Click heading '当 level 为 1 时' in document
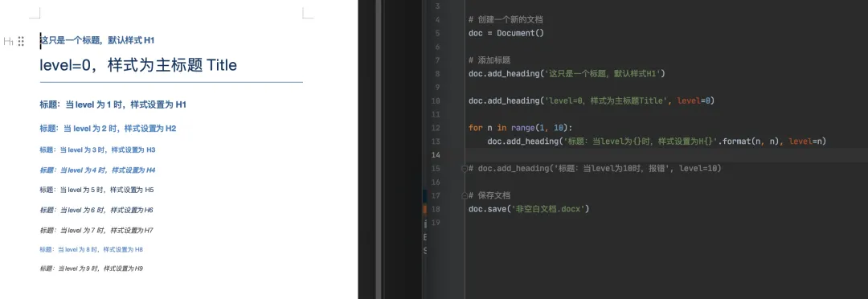The height and width of the screenshot is (299, 868). tap(113, 104)
